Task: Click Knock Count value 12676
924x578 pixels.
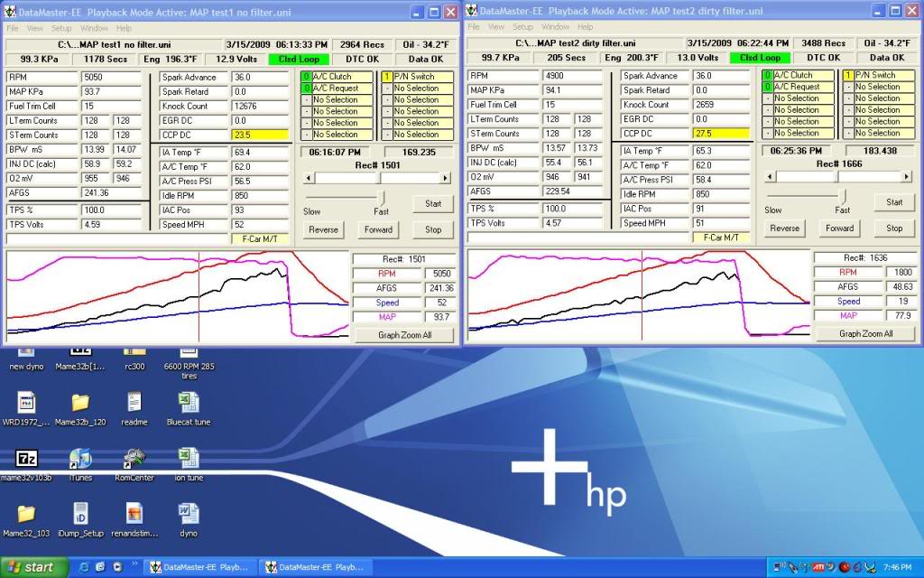Action: pos(259,107)
